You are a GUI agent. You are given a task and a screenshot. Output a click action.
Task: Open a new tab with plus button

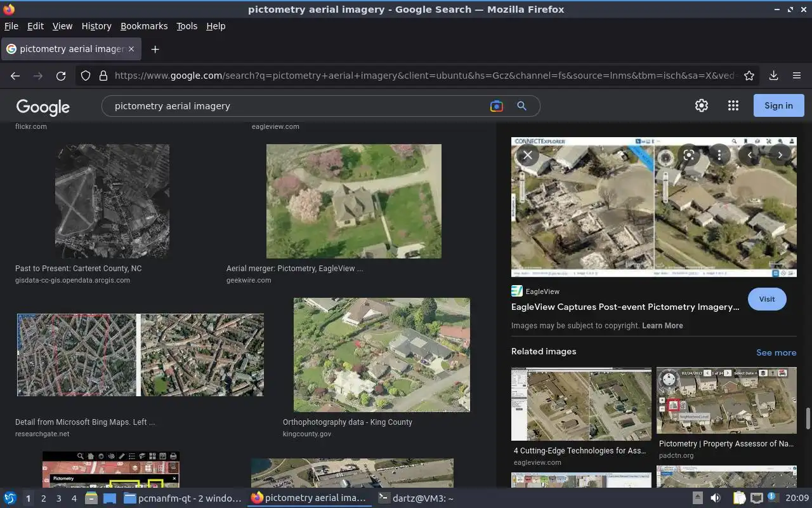[155, 49]
